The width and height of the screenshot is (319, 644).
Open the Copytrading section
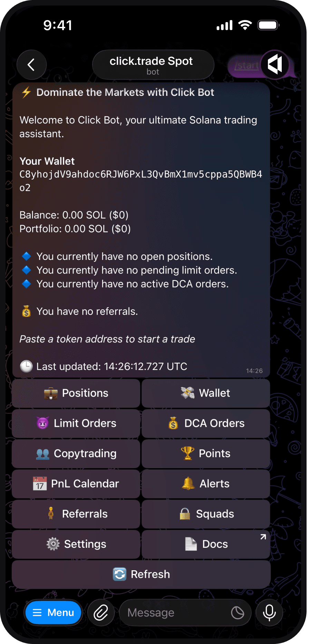click(76, 453)
